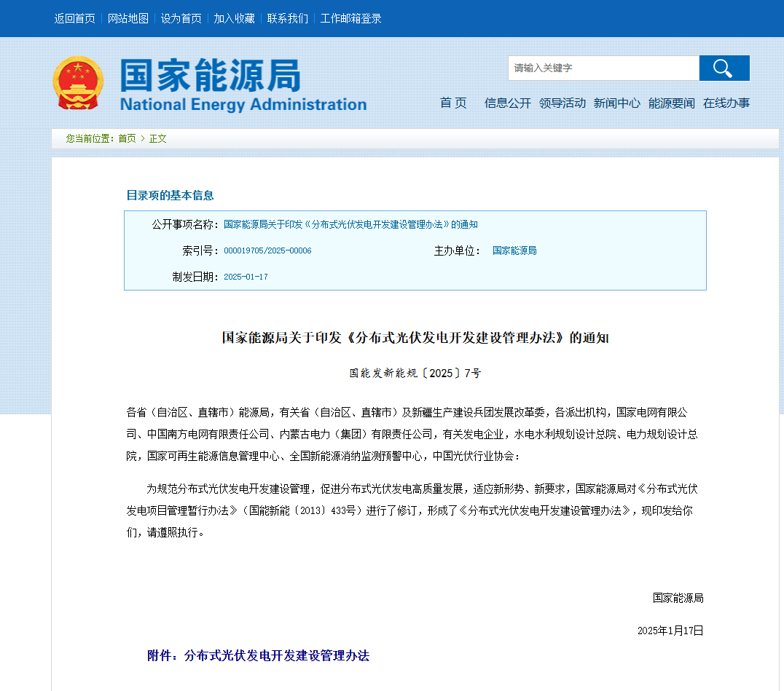Click the magnifier search button
Screen dimensions: 784x691
tap(724, 68)
